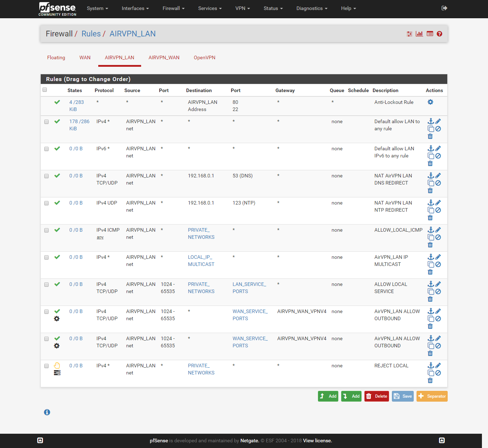Open the Status dropdown menu
This screenshot has height=448, width=488.
pos(273,9)
